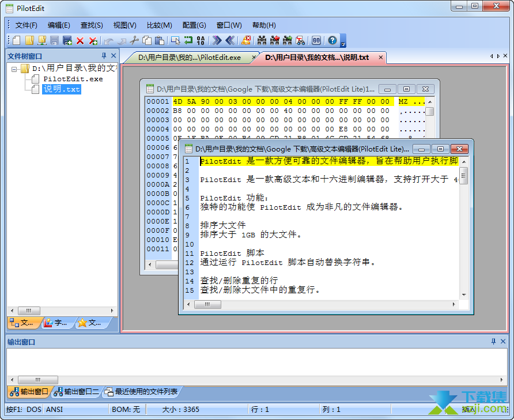
Task: Click the blue Help question mark icon
Action: [332, 40]
